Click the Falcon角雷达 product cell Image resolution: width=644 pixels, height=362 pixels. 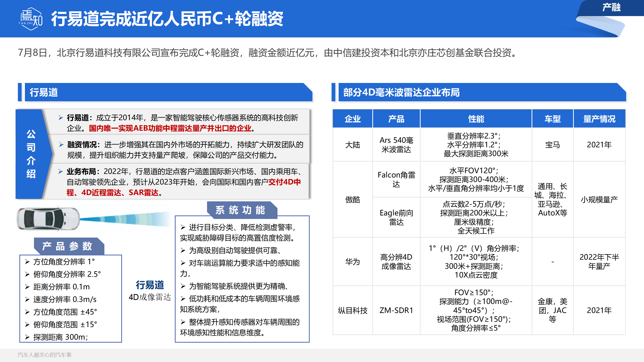pyautogui.click(x=396, y=179)
